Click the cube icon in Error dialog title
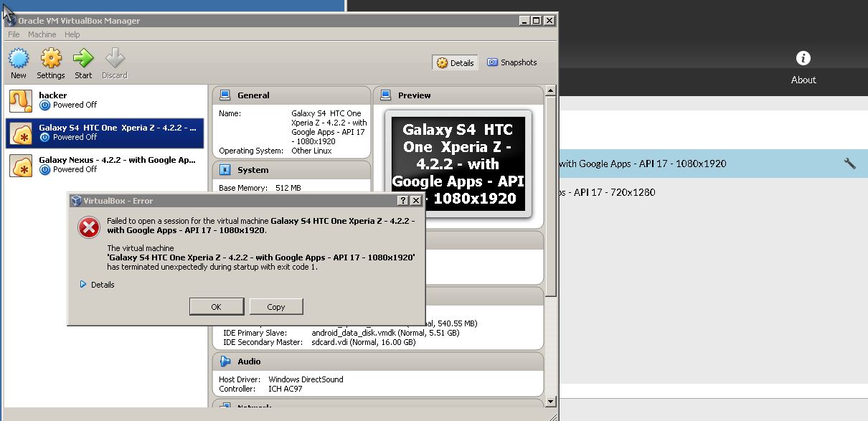Image resolution: width=868 pixels, height=421 pixels. pyautogui.click(x=76, y=201)
